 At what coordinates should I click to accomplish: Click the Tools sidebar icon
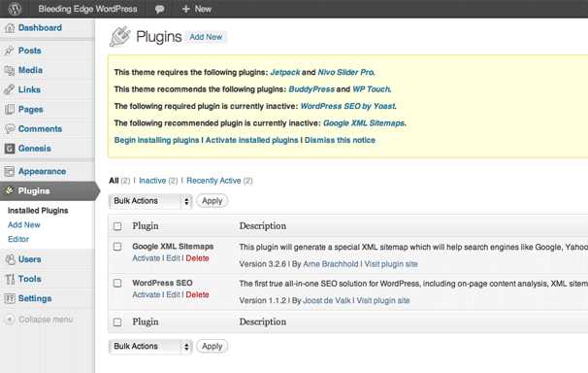pos(10,279)
